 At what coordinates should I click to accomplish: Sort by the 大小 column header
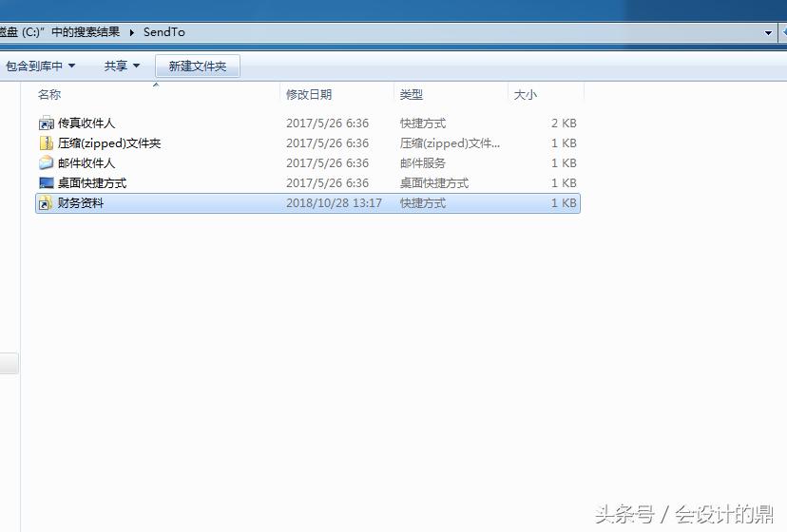pos(525,94)
